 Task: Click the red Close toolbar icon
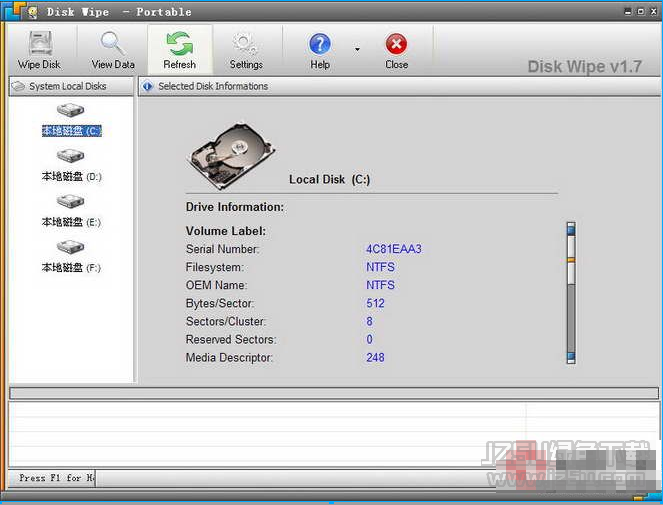(396, 44)
